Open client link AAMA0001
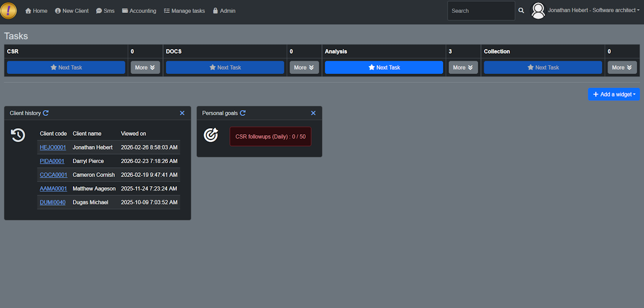 [53, 189]
